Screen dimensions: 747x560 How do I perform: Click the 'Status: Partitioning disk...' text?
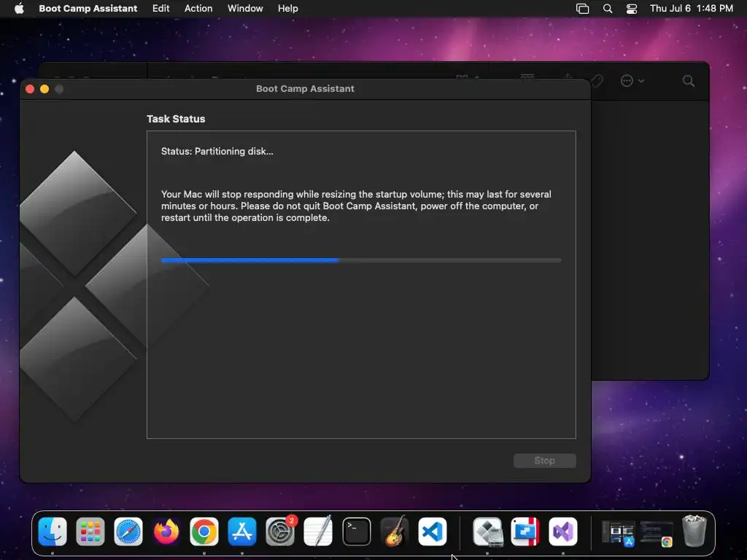tap(217, 152)
